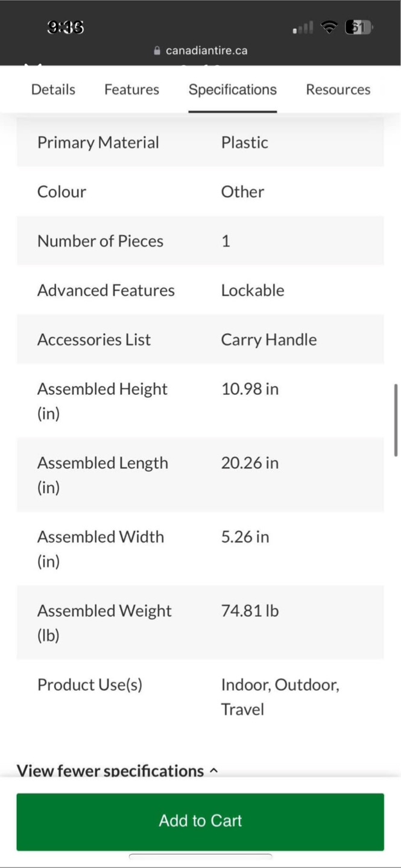Tap the Accessories List Carry Handle value
The width and height of the screenshot is (401, 868).
point(269,339)
